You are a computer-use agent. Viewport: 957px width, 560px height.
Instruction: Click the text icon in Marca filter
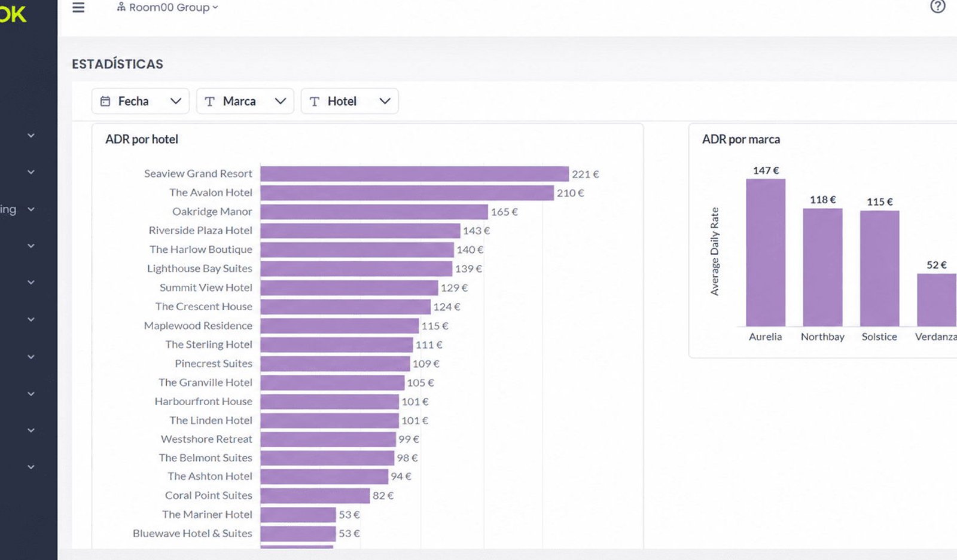(x=209, y=102)
